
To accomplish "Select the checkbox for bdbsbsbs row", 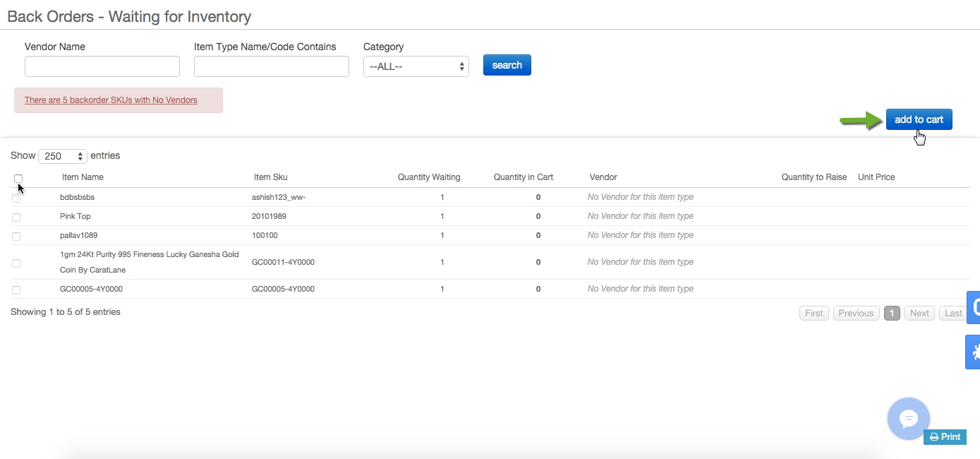I will pyautogui.click(x=16, y=198).
